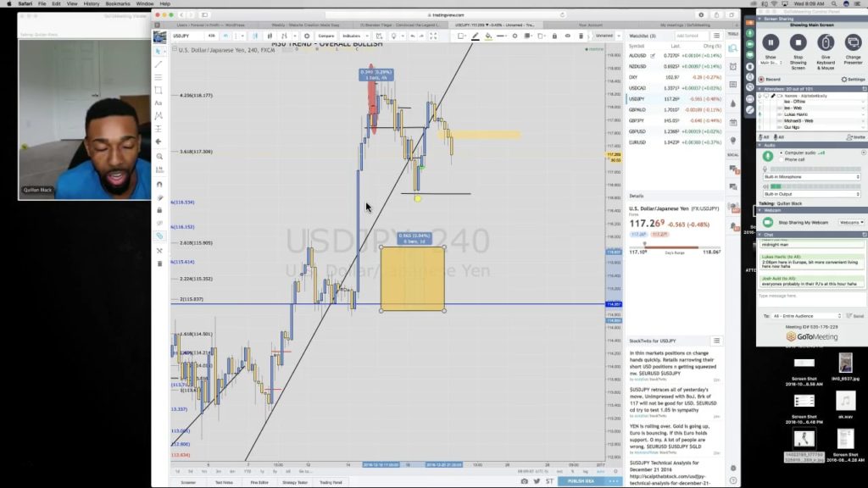Delete the selected drawing object

point(581,36)
